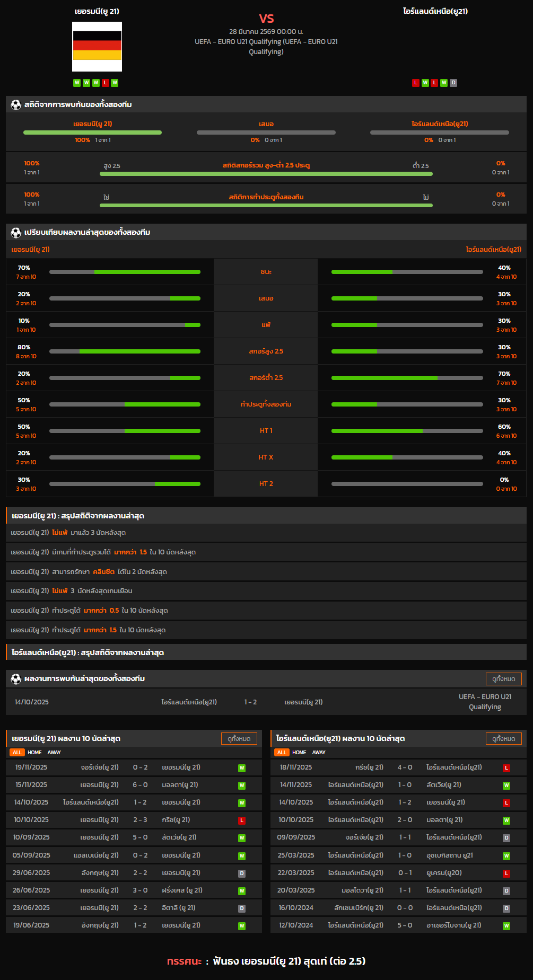Select HOME filter in Northern Ireland last 10 matches
533x980 pixels.
(x=299, y=753)
